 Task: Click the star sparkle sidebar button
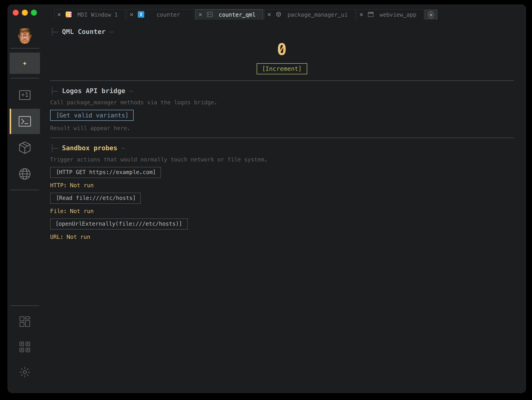click(25, 63)
